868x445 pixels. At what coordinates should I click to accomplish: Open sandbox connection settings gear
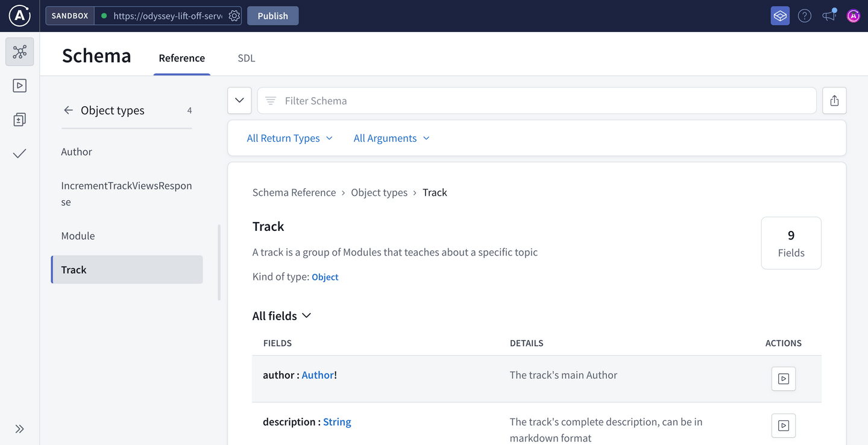(234, 16)
